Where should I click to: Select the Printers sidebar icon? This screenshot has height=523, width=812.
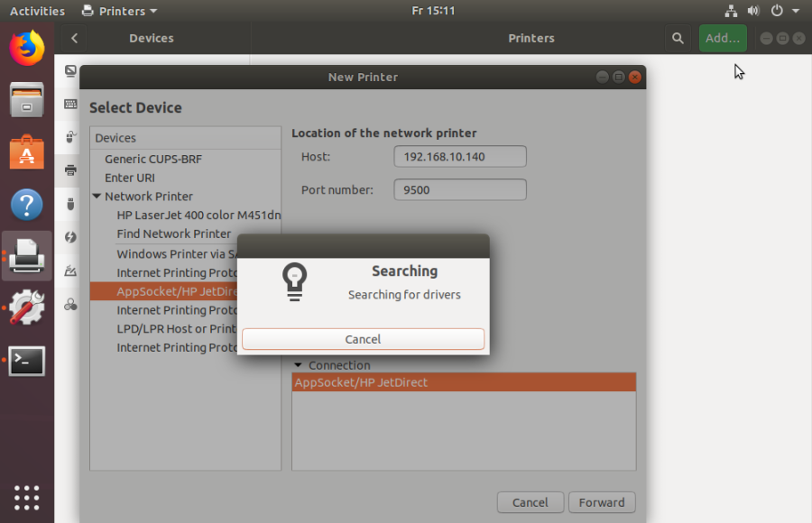click(69, 170)
